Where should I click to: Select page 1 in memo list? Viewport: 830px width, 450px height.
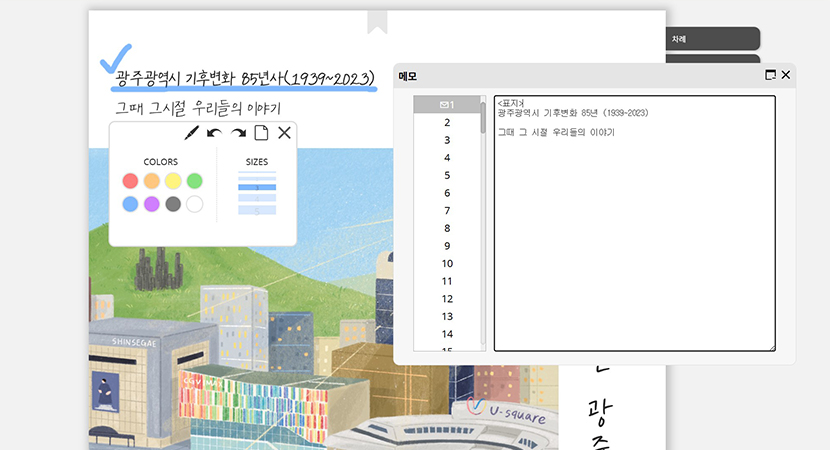[447, 105]
